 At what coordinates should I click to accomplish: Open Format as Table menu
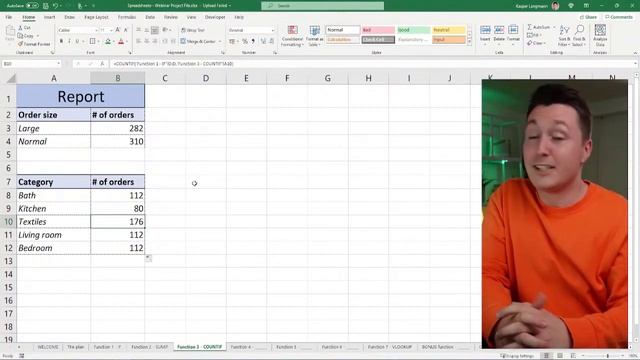[314, 36]
